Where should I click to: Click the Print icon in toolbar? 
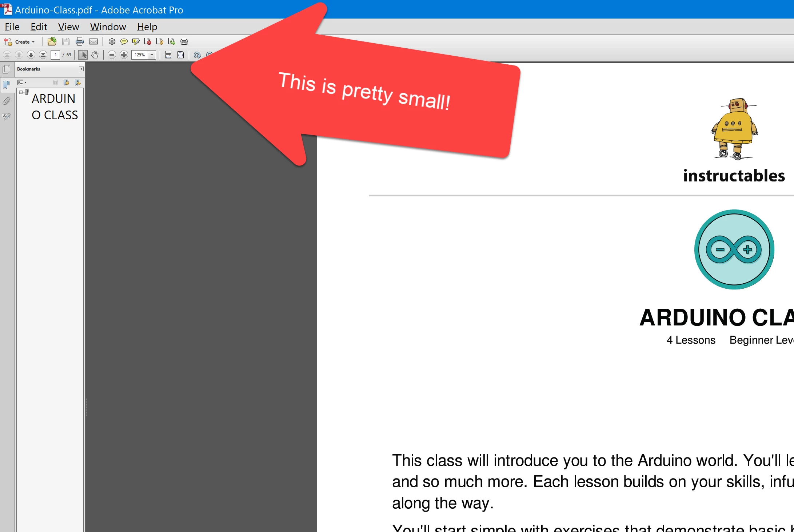(x=80, y=41)
